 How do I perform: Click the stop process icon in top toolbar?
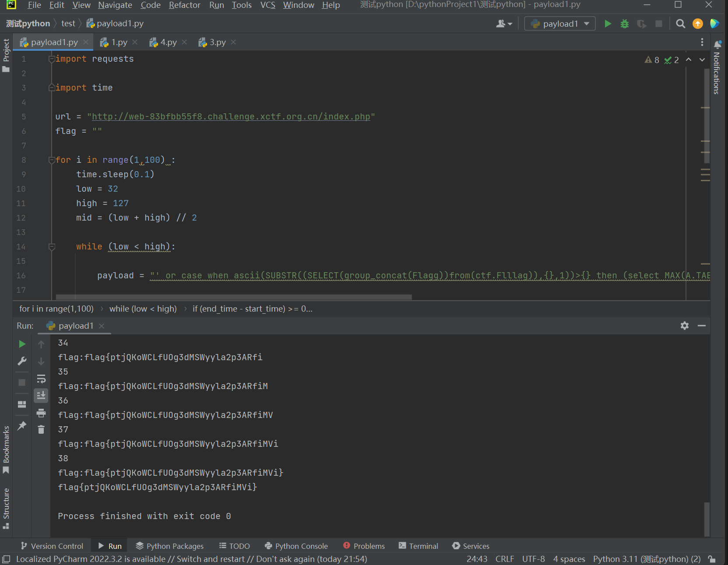[x=659, y=24]
